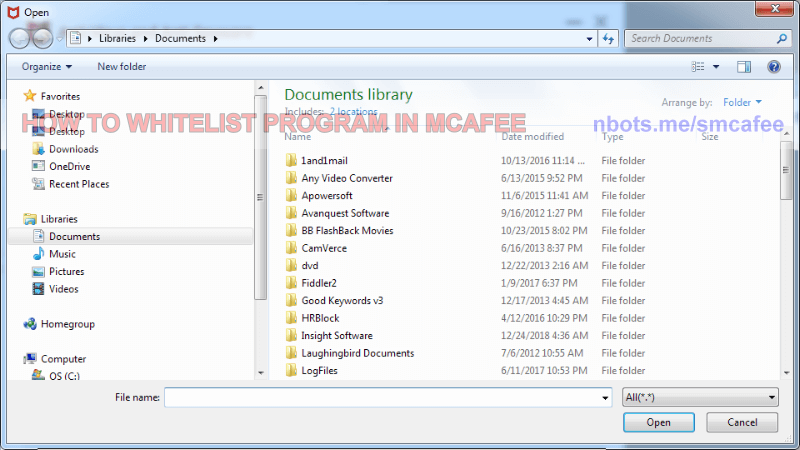The width and height of the screenshot is (800, 450).
Task: Click the Any Video Converter folder icon
Action: (291, 178)
